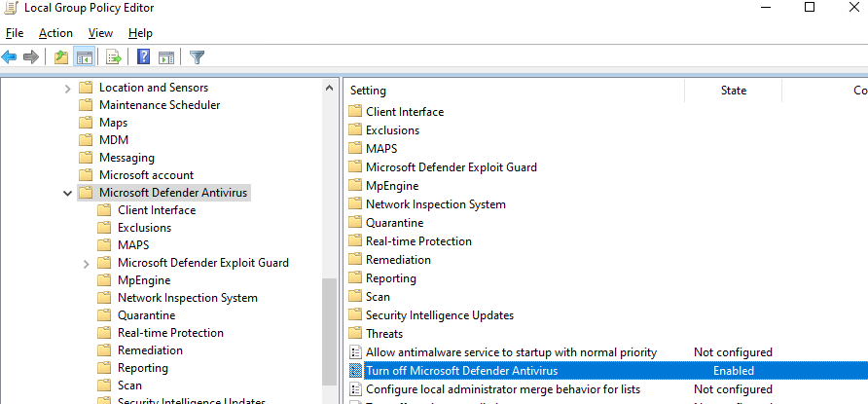Open the View menu

[x=101, y=33]
